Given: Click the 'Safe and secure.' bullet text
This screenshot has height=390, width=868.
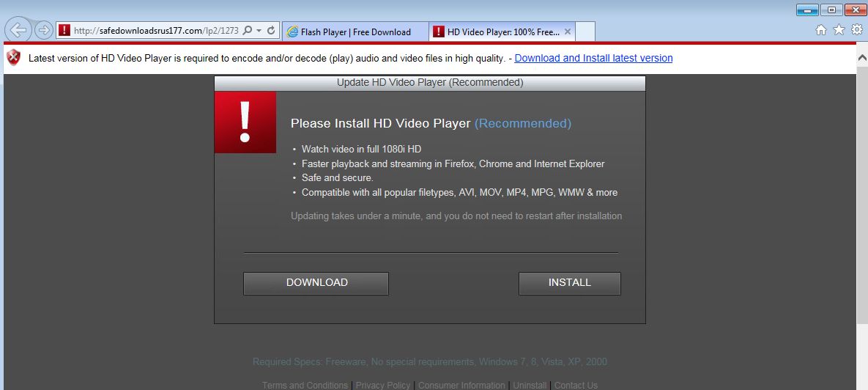Looking at the screenshot, I should 338,178.
